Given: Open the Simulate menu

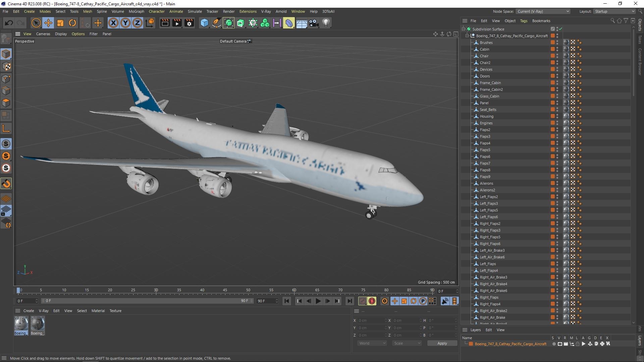Looking at the screenshot, I should (x=195, y=11).
